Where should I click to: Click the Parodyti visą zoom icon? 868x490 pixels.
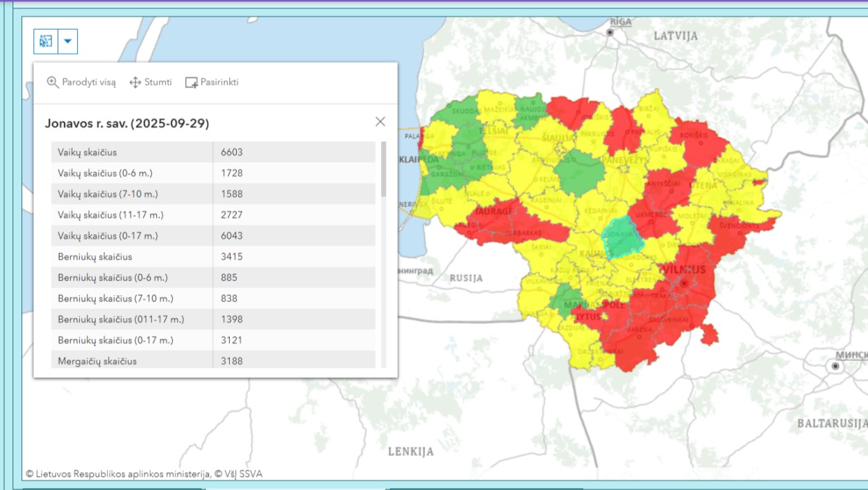coord(53,82)
